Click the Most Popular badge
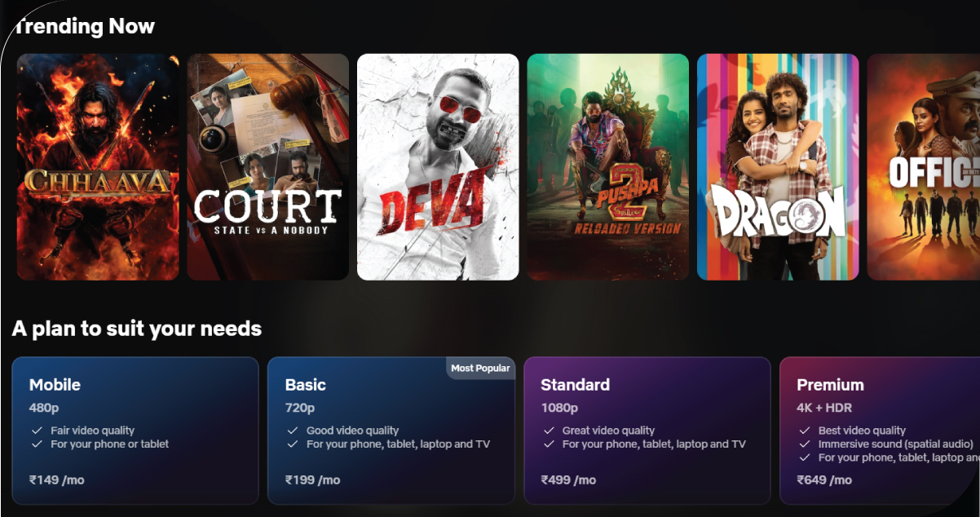Image resolution: width=980 pixels, height=517 pixels. click(x=480, y=368)
